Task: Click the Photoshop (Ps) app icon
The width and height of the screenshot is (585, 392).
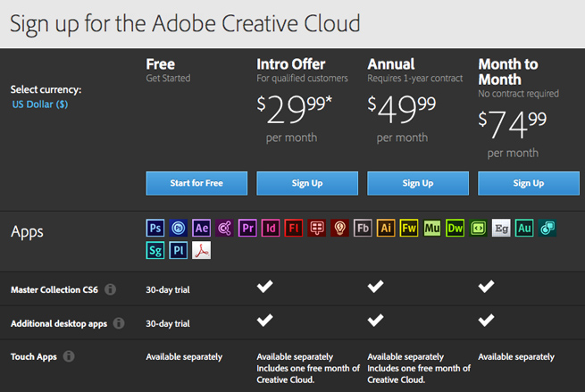Action: 155,228
